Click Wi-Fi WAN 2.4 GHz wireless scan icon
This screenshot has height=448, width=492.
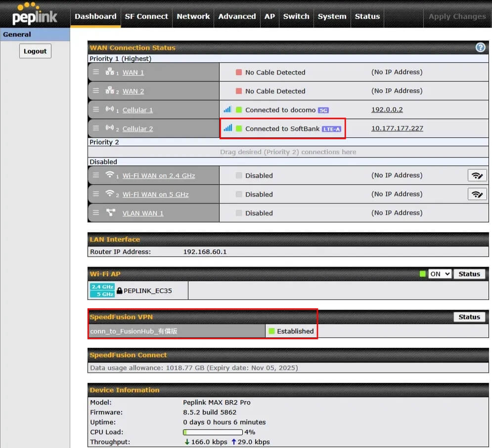[477, 175]
